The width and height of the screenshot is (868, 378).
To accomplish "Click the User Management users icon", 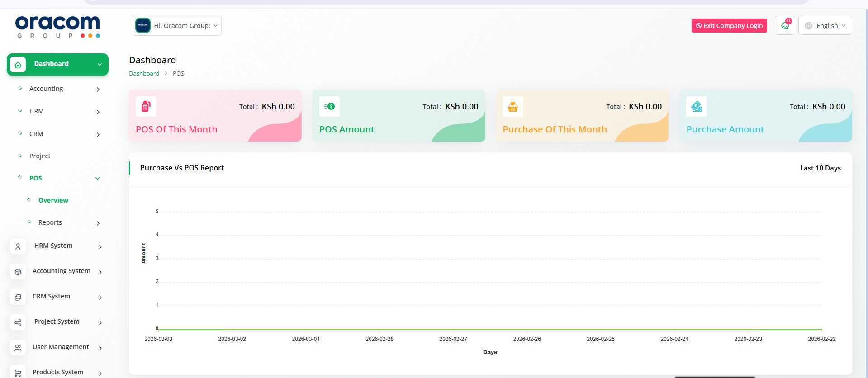I will click(18, 348).
